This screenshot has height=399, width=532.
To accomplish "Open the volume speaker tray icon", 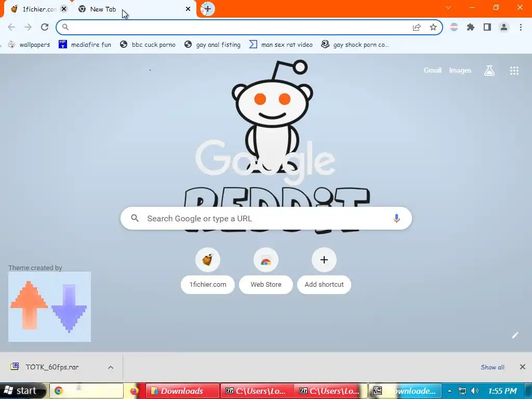I will pyautogui.click(x=475, y=391).
